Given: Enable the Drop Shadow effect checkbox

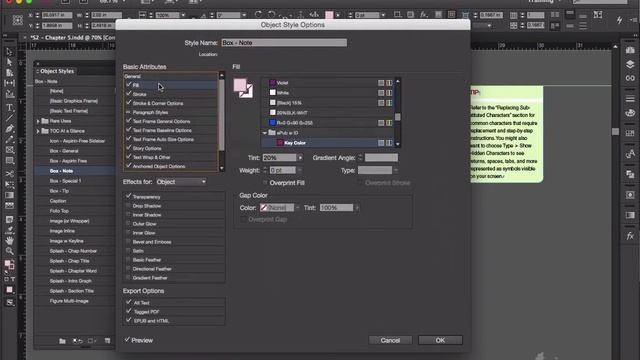Looking at the screenshot, I should click(x=129, y=205).
